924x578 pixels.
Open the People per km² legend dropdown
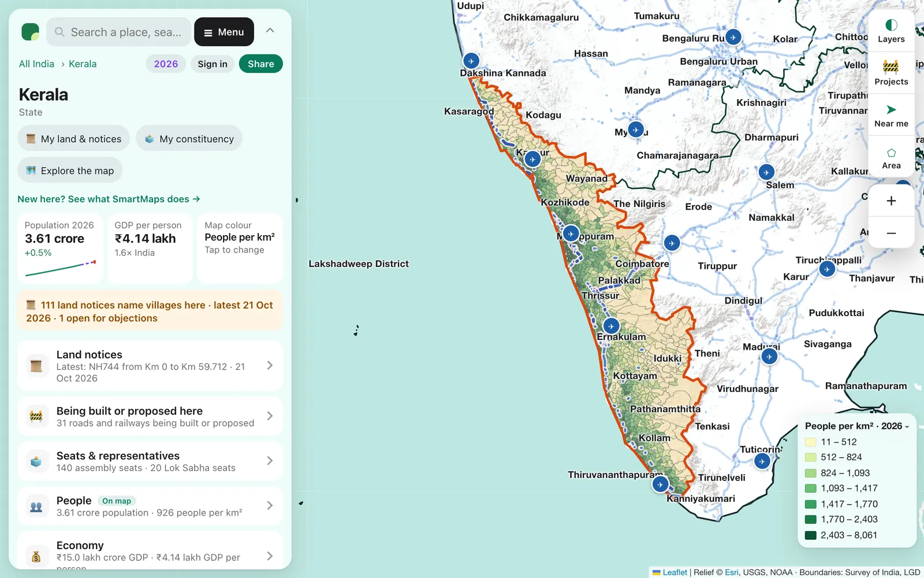pyautogui.click(x=857, y=426)
